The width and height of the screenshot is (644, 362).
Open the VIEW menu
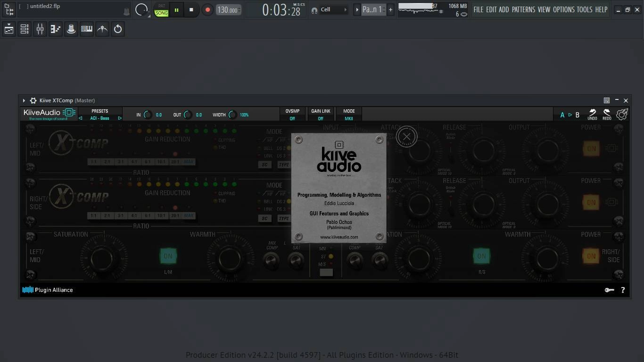[x=544, y=9]
